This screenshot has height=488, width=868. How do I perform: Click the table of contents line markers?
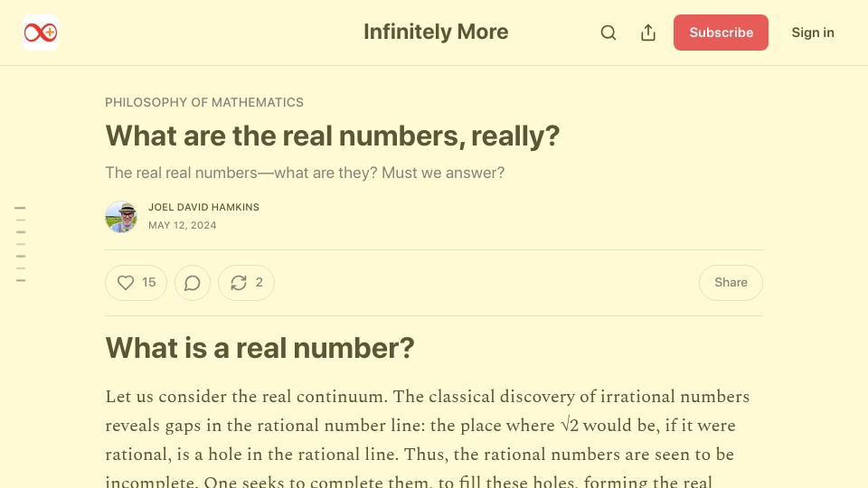click(x=21, y=244)
